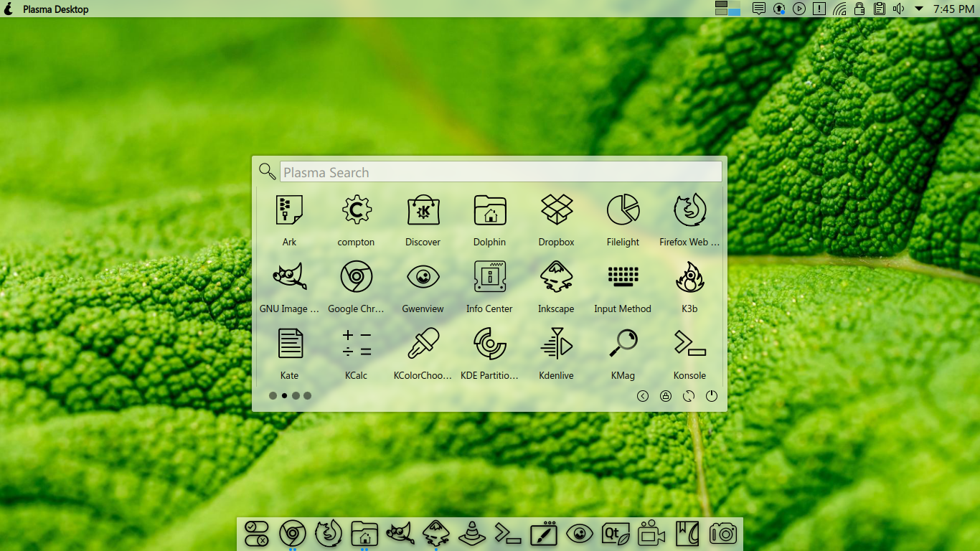The image size is (980, 551).
Task: Open the clipboard tray icon
Action: [879, 9]
